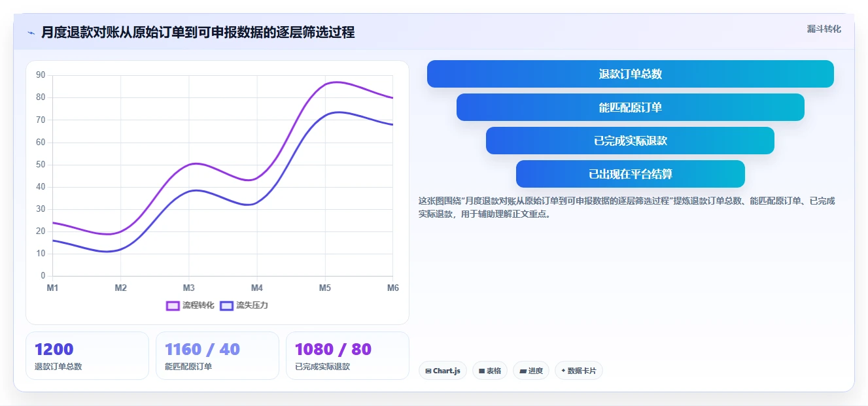Click the M6 axis label
868x406 pixels.
tap(393, 288)
